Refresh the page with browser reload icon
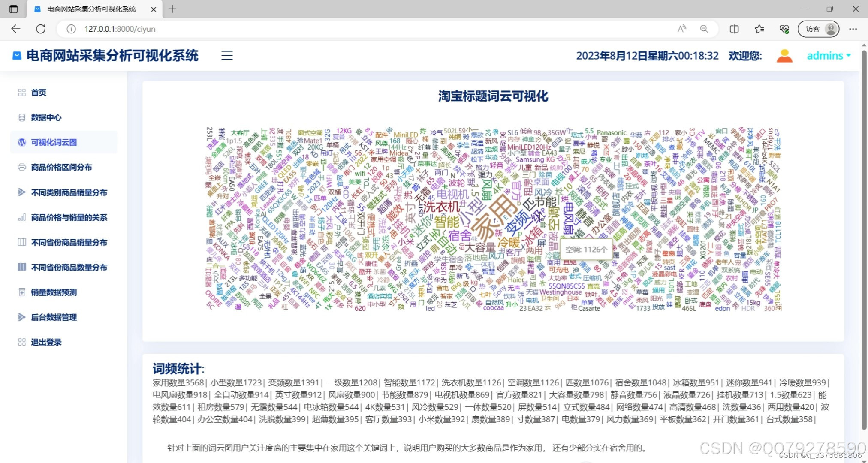This screenshot has width=868, height=463. click(41, 29)
